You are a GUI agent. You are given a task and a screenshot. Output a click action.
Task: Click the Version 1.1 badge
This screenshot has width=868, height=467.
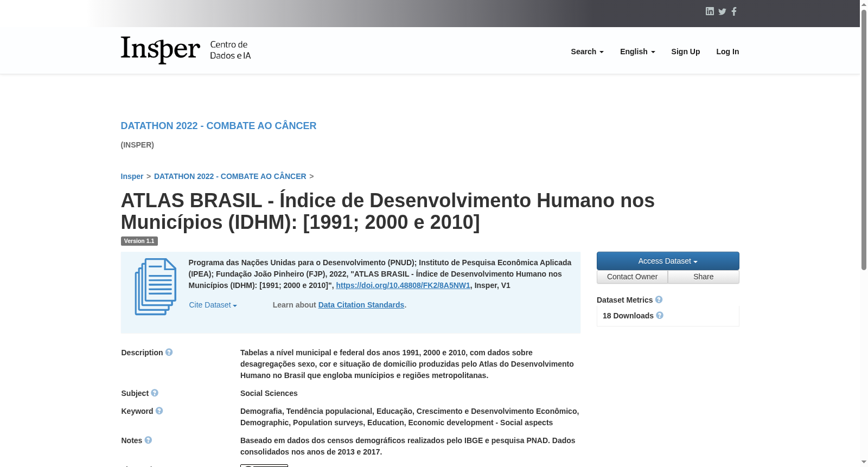click(x=139, y=241)
